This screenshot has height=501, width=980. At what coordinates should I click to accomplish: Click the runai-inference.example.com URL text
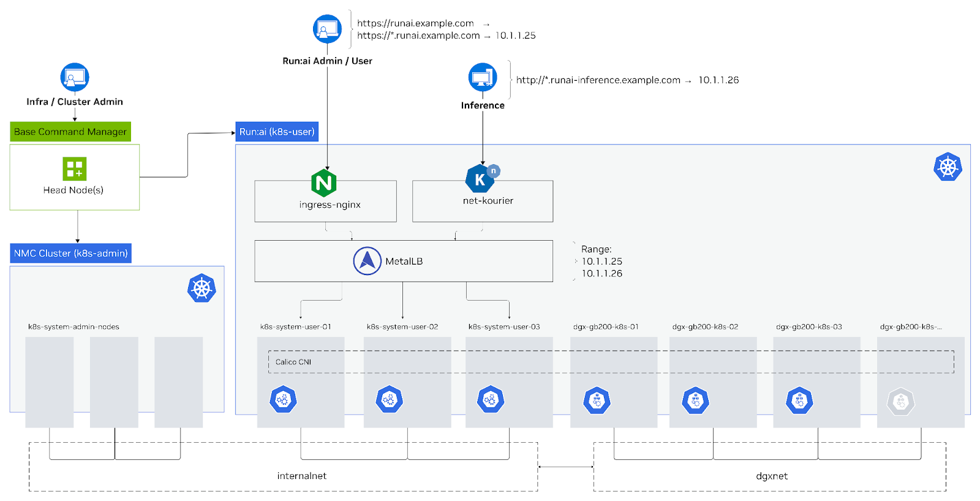pyautogui.click(x=598, y=80)
